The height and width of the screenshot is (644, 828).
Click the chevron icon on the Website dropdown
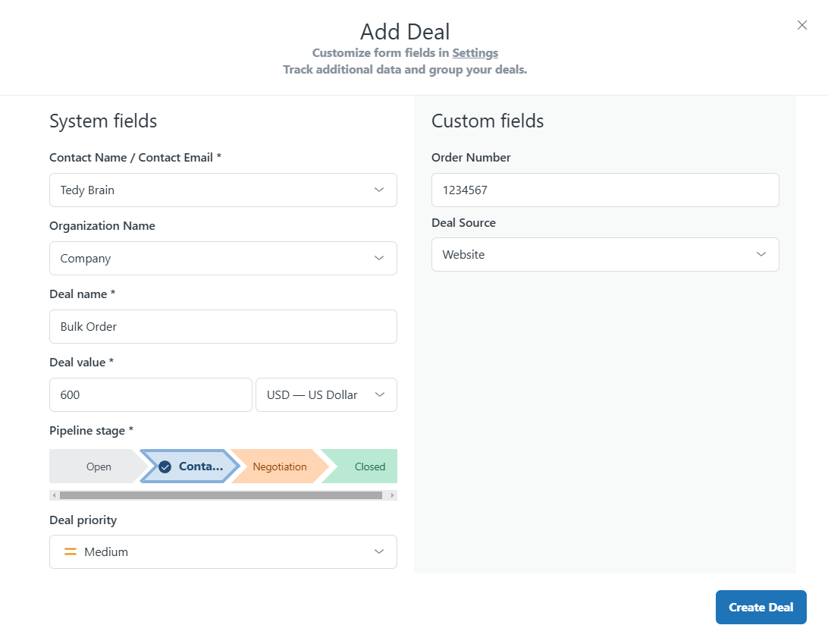point(761,254)
